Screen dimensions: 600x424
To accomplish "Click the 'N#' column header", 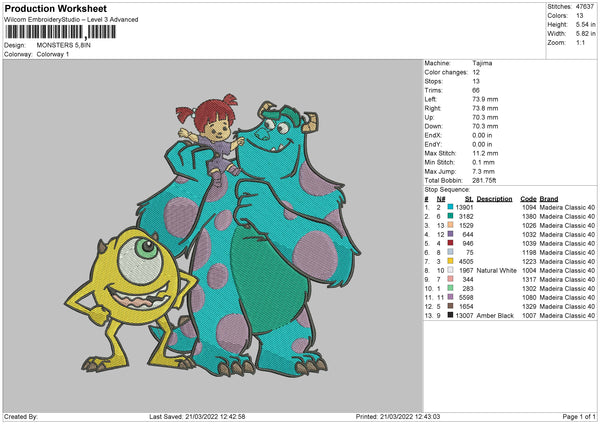I will coord(441,199).
